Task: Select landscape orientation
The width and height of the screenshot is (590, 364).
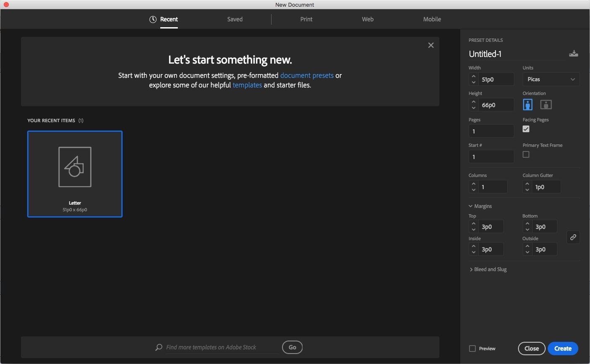Action: (546, 105)
